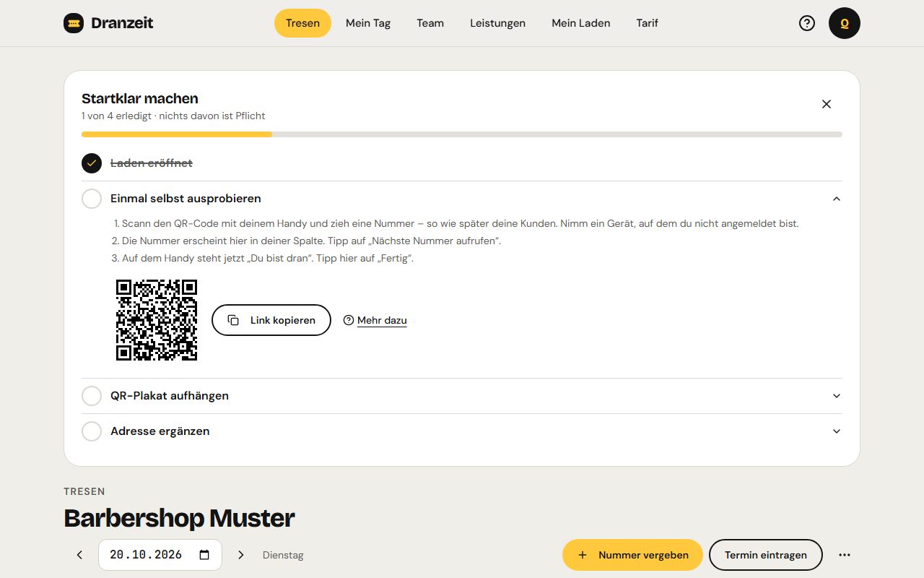Switch to the Tresen tab

302,23
